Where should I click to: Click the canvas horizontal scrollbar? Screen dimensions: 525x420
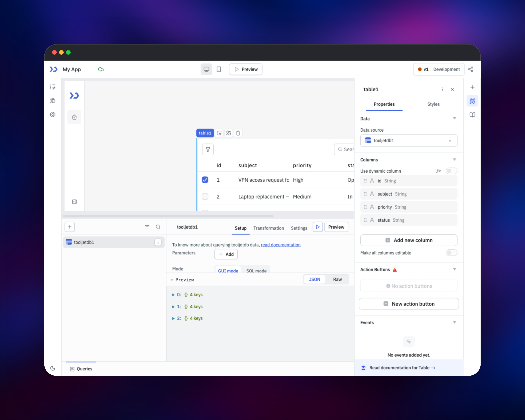click(x=168, y=216)
